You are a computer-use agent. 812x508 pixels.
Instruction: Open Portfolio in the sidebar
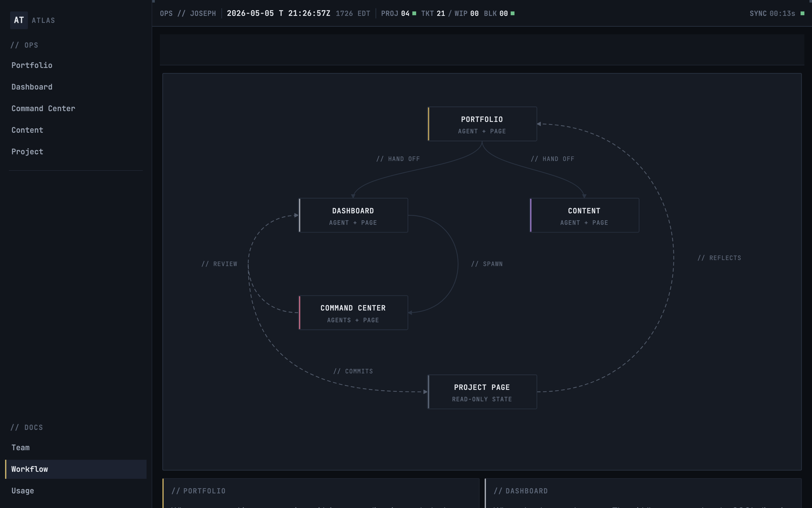[x=32, y=65]
